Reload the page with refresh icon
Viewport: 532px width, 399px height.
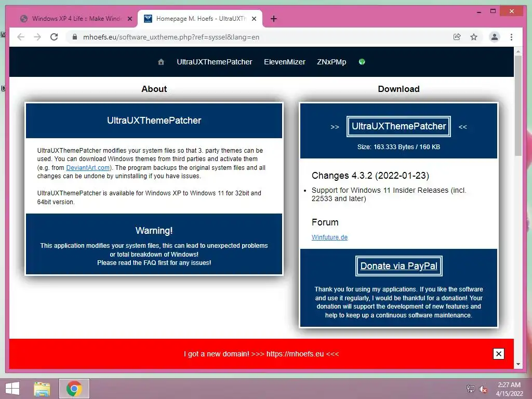54,37
